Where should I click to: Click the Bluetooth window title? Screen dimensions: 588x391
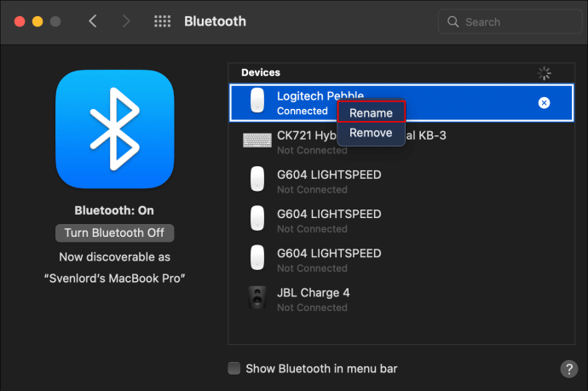point(215,21)
